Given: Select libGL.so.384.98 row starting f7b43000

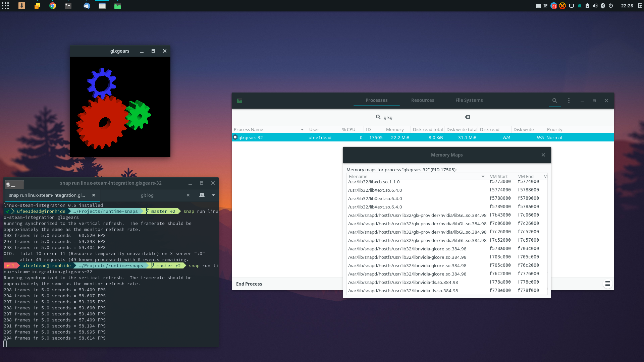Looking at the screenshot, I should (x=447, y=215).
